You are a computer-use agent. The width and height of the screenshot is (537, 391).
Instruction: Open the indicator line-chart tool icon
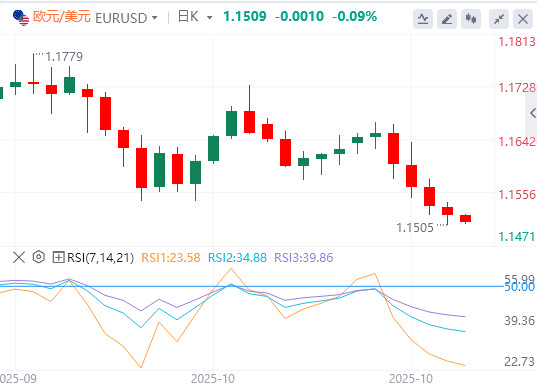point(423,19)
